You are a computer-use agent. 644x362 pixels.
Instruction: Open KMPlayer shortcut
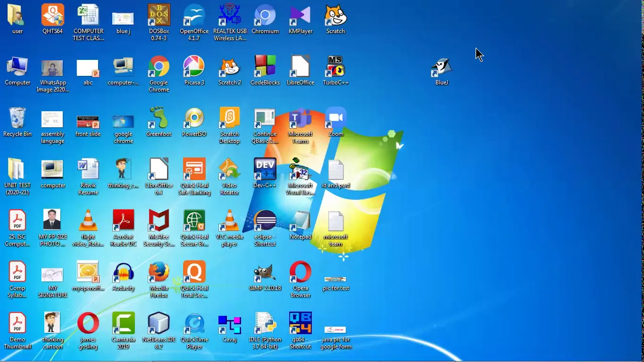click(x=300, y=19)
